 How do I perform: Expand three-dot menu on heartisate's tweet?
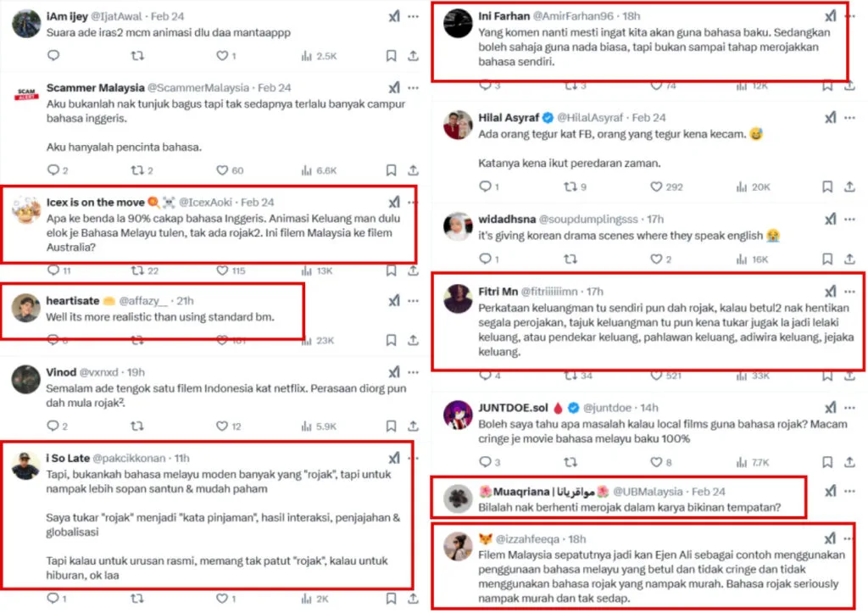click(x=413, y=300)
